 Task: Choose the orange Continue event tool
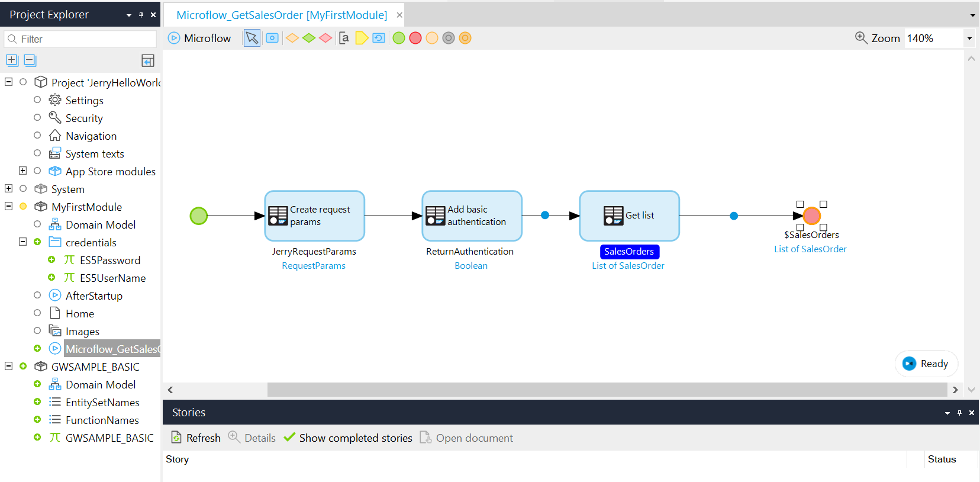tap(465, 38)
